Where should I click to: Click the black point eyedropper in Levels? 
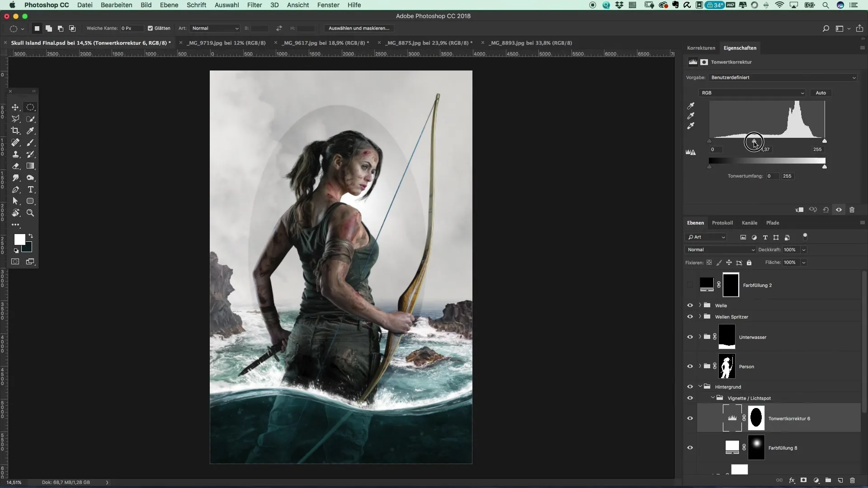(691, 106)
